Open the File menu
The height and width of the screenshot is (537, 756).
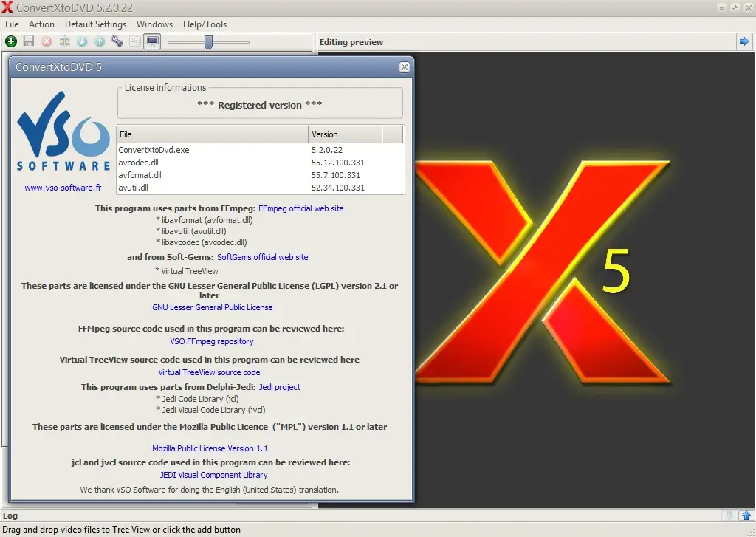tap(12, 24)
